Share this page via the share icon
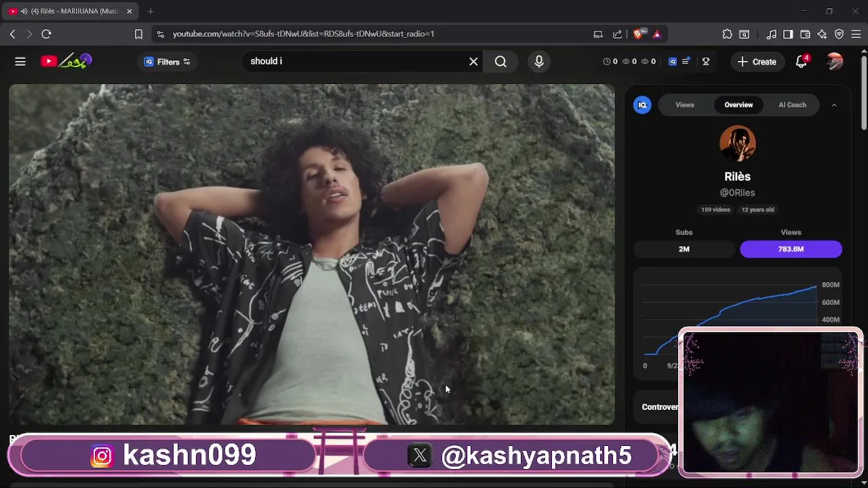Screen dimensions: 868x488 click(617, 34)
